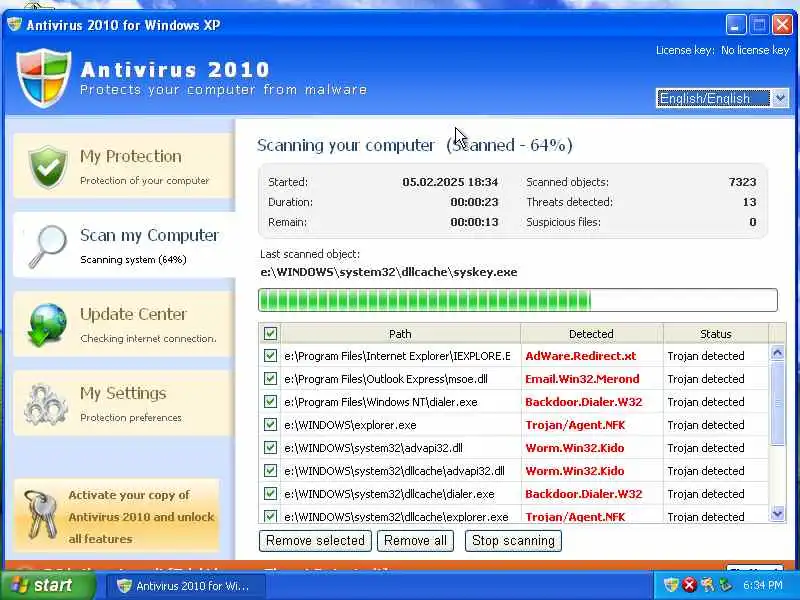Screen dimensions: 800x600
Task: Click Stop scanning button
Action: point(513,541)
